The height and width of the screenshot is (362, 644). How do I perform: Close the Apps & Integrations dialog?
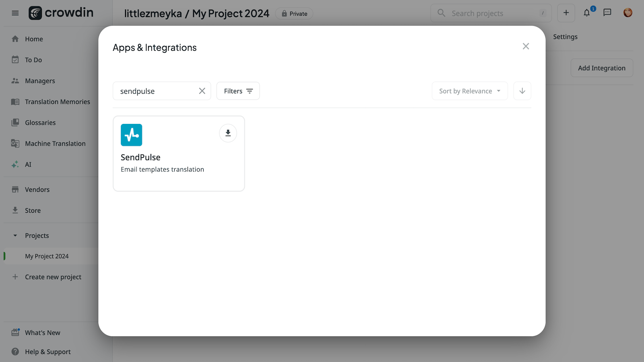point(526,46)
